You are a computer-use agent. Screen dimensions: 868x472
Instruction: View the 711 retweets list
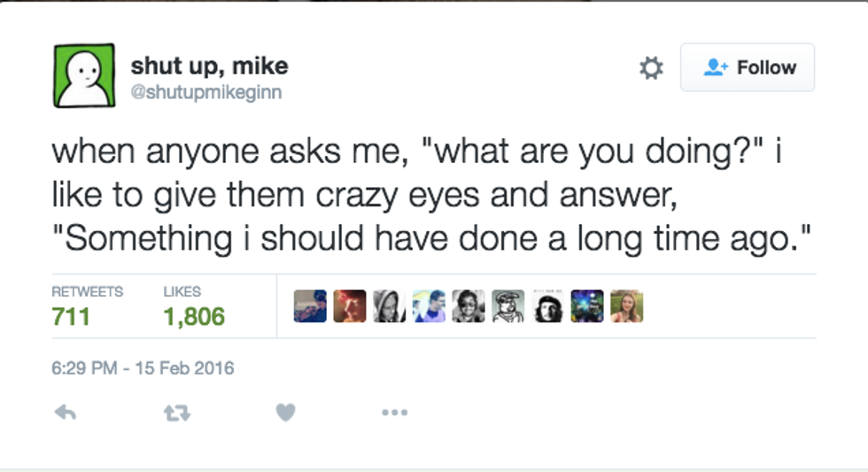pos(71,315)
